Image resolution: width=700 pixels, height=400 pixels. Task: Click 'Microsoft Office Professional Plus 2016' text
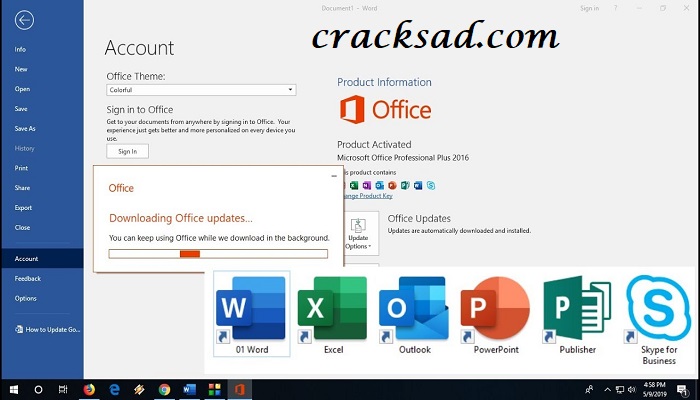point(403,158)
